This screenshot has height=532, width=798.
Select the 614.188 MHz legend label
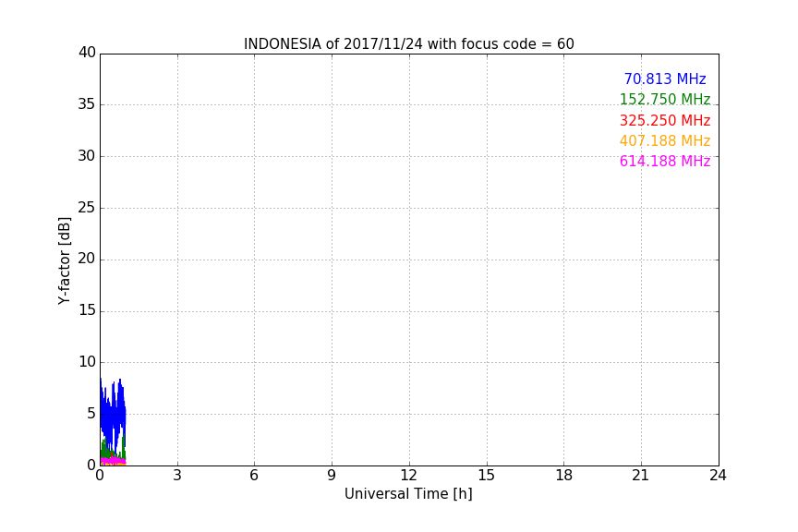[665, 162]
